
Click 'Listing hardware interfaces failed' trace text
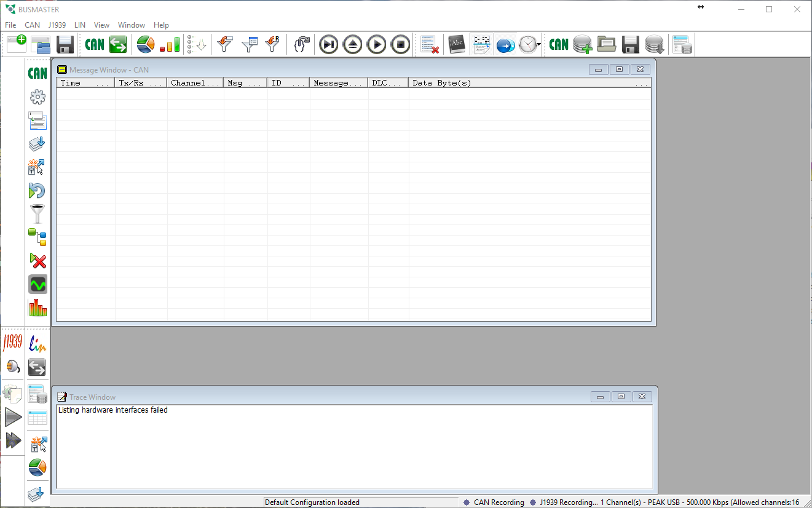point(112,410)
